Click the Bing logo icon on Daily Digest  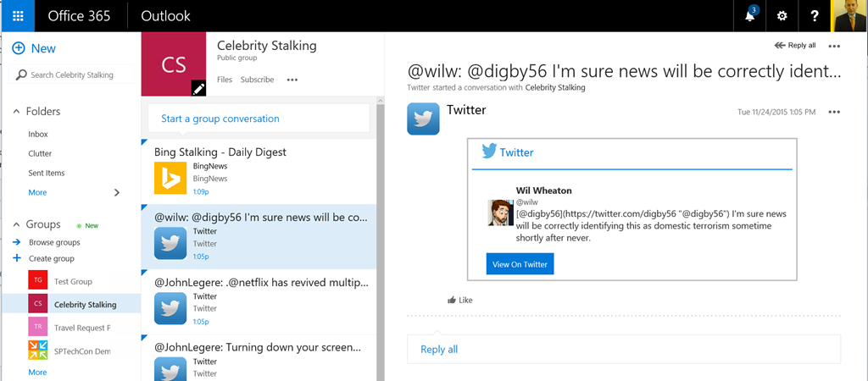click(170, 178)
